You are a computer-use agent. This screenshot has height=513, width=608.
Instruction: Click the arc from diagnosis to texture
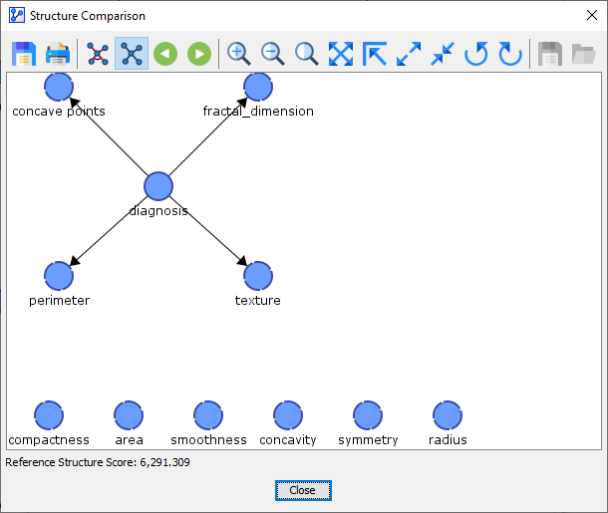tap(208, 231)
